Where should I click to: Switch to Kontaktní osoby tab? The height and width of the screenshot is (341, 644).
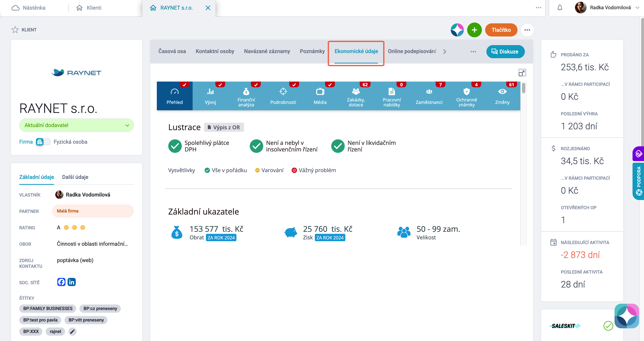pos(215,51)
